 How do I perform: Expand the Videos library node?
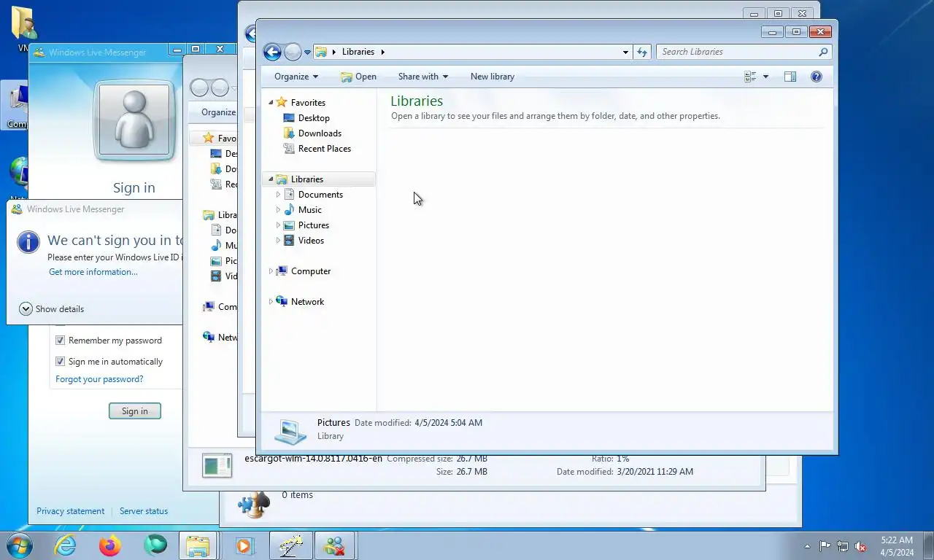click(x=278, y=241)
